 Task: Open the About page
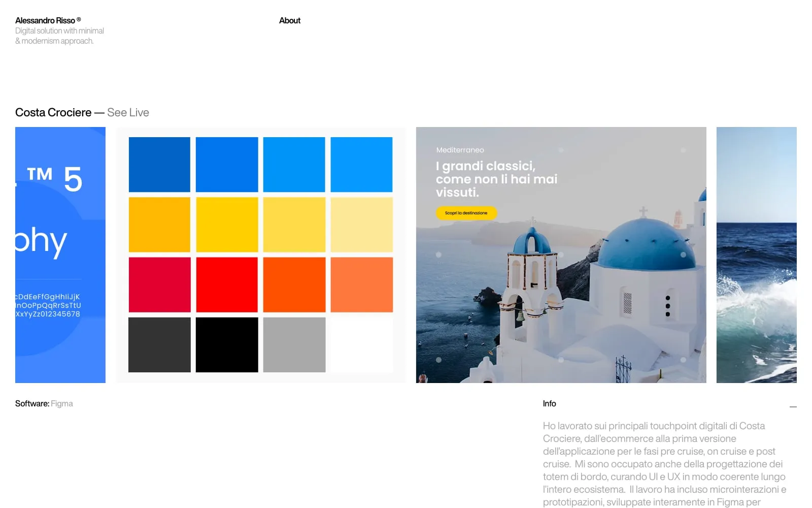tap(290, 20)
